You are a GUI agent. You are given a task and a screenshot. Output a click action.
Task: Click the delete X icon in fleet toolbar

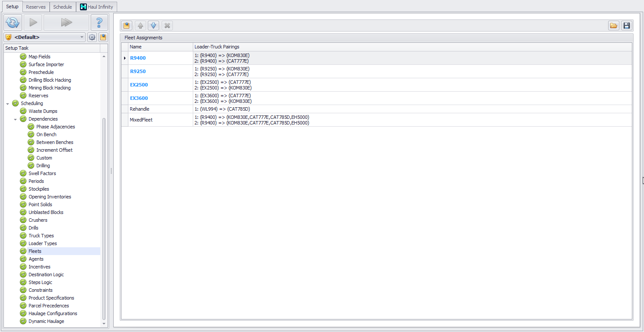click(x=167, y=26)
